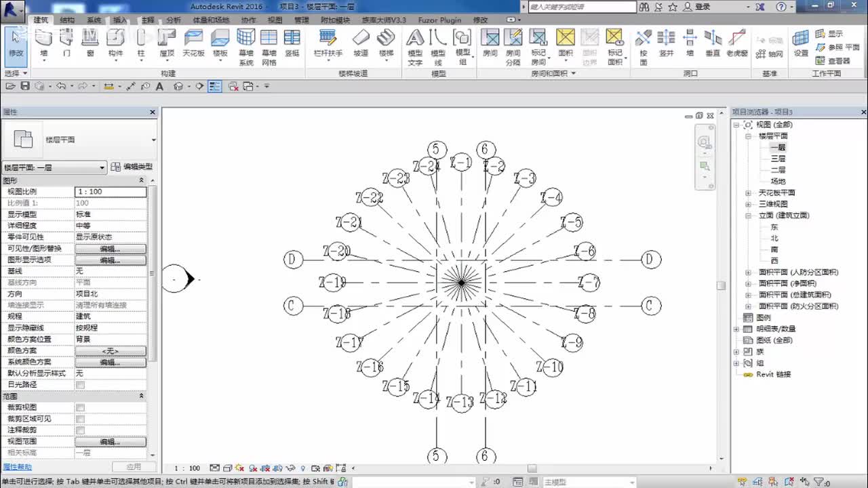Toggle the 裁剪视图 checkbox
This screenshot has width=868, height=488.
[81, 407]
